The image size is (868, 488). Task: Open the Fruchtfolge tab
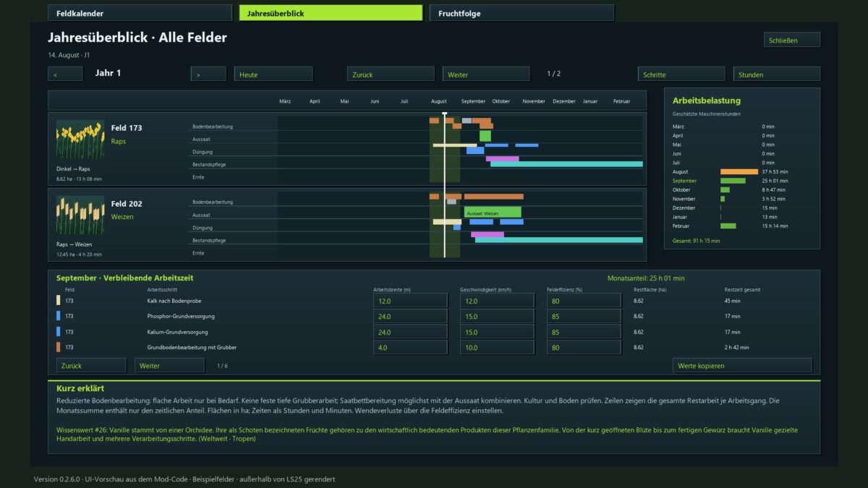tap(522, 13)
